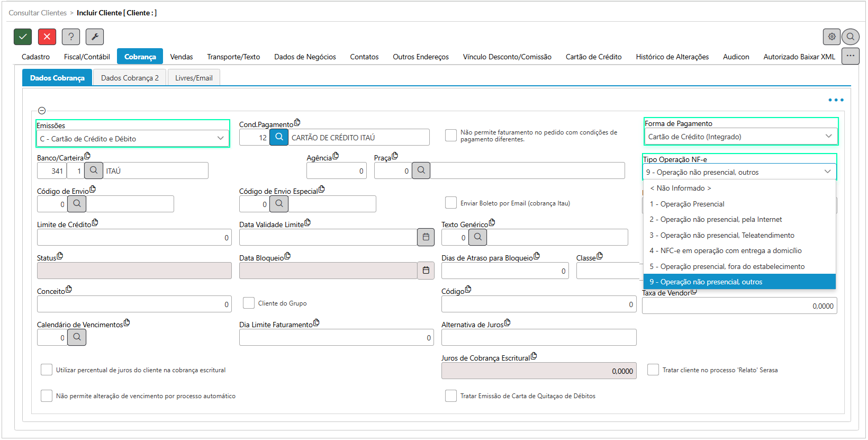Open the Data Validade Limite calendar picker

pyautogui.click(x=426, y=237)
